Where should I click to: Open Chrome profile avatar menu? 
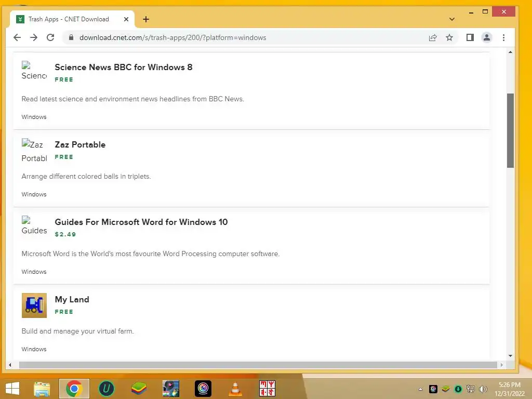pos(486,37)
